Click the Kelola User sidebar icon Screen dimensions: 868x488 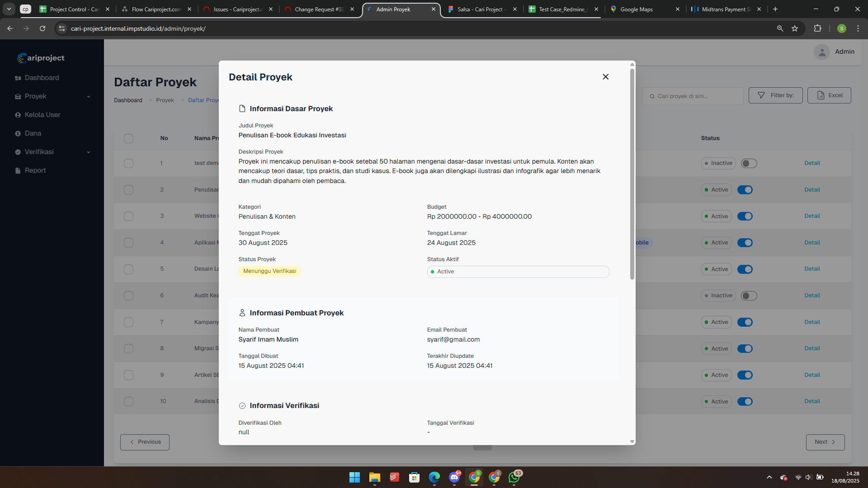click(x=18, y=115)
